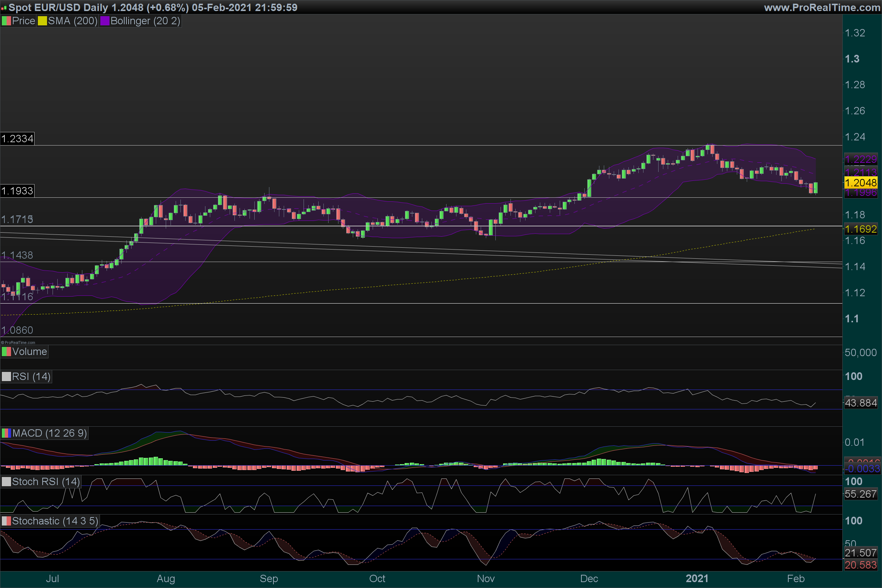This screenshot has width=882, height=588.
Task: Select the SMA (200) legend label
Action: 72,21
